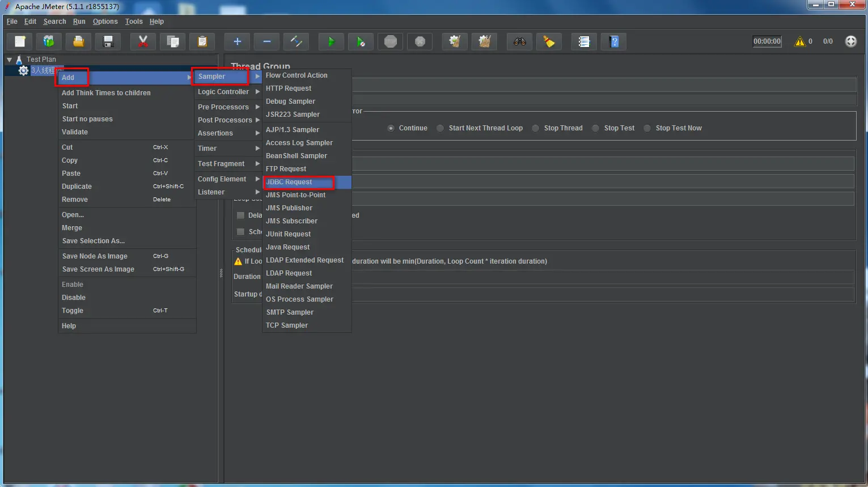Click the warning triangle log icon
This screenshot has height=487, width=868.
800,41
